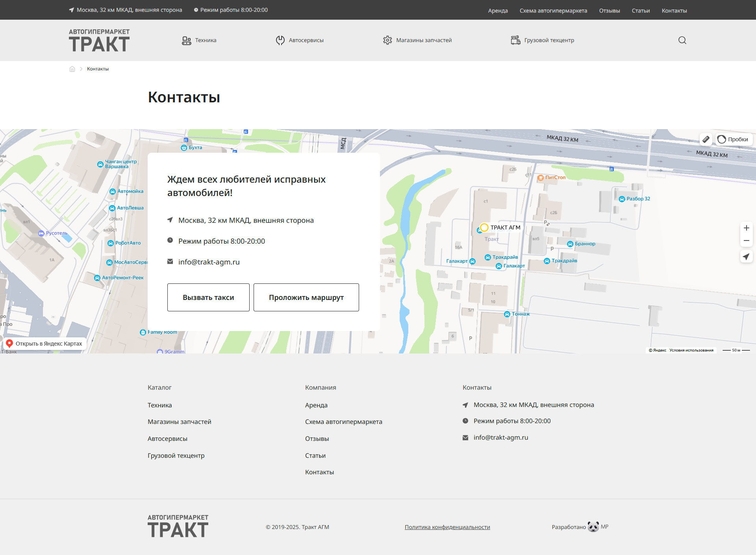Open footer link Магазины запчастей

coord(179,422)
